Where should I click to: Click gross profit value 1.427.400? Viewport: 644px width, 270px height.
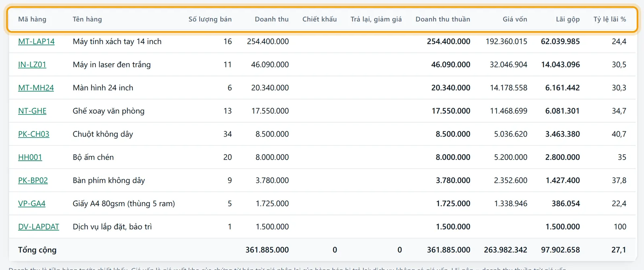563,180
